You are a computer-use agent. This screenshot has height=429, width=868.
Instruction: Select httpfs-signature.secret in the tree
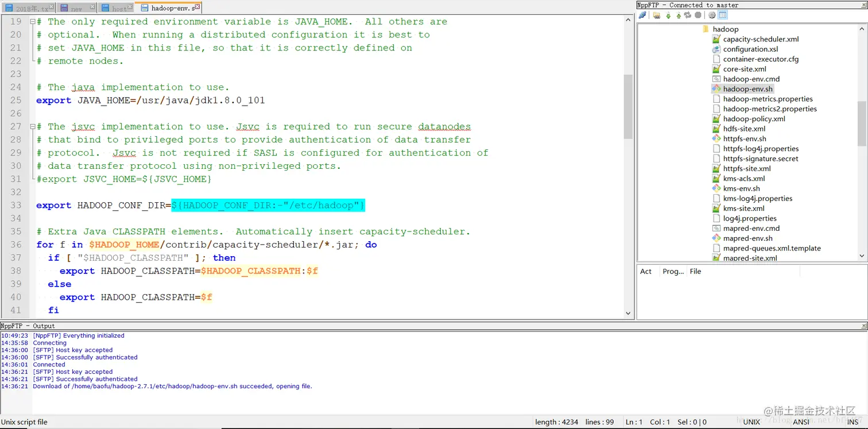click(x=761, y=159)
